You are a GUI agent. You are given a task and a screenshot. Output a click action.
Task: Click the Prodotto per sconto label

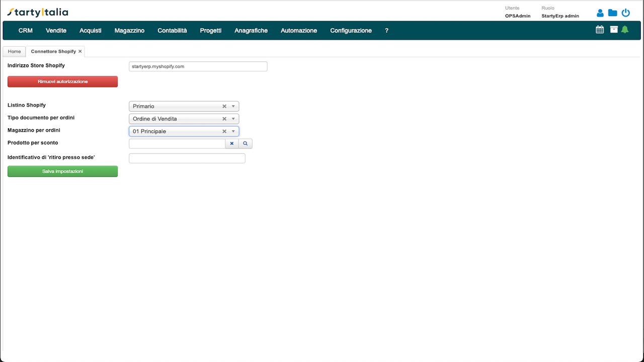pyautogui.click(x=33, y=143)
